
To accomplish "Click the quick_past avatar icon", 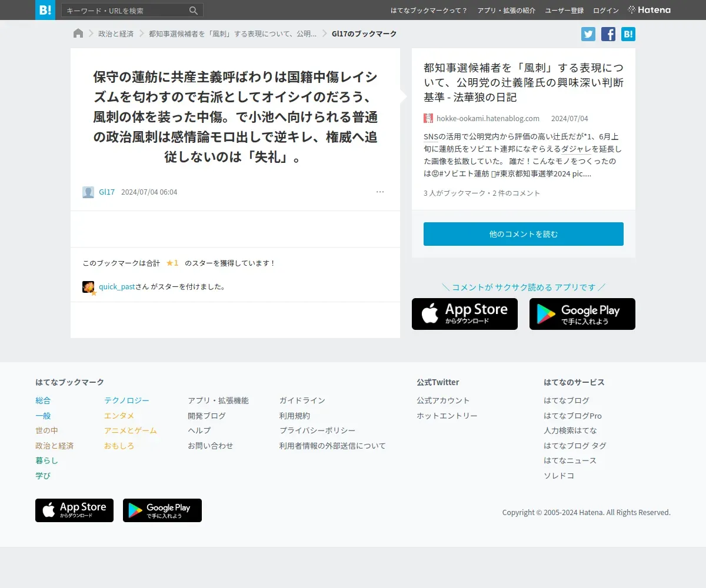I will (88, 287).
